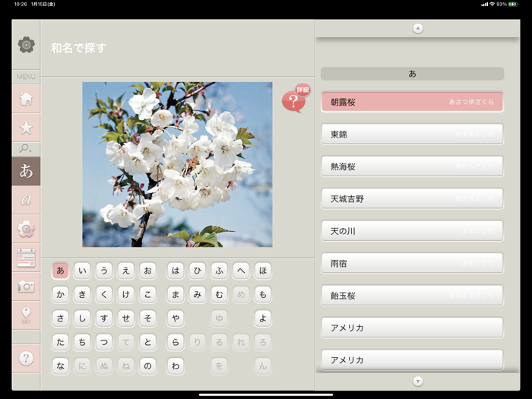Image resolution: width=532 pixels, height=399 pixels.
Task: Select kana key ほ
Action: 263,271
